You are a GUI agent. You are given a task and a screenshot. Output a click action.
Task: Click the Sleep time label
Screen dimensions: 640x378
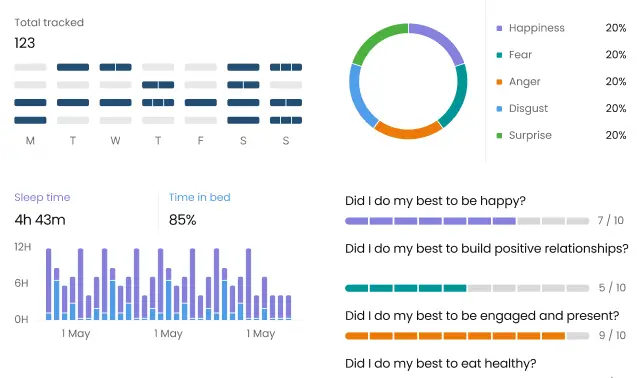(x=42, y=198)
